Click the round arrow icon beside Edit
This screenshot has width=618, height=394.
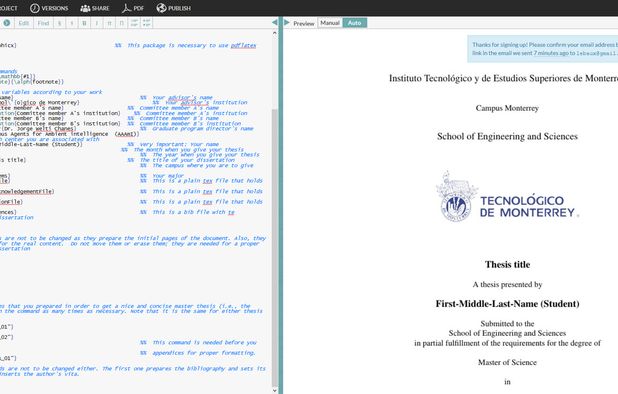[7, 23]
